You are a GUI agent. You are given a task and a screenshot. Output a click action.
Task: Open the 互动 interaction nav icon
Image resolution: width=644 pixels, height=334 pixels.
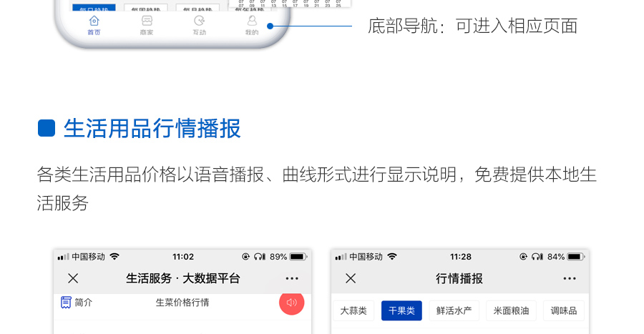199,21
